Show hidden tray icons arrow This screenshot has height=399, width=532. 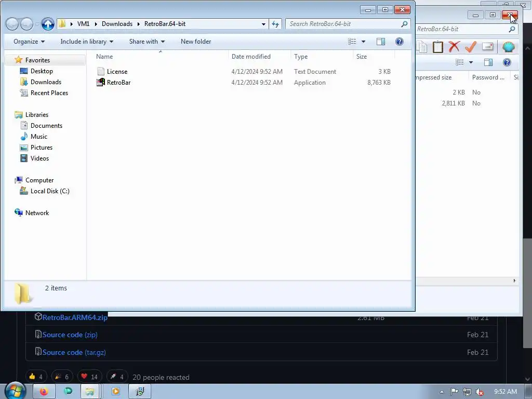click(442, 392)
